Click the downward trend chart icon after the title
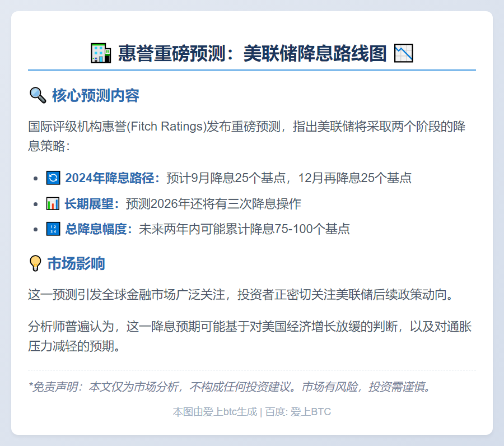The width and height of the screenshot is (504, 446). (x=403, y=54)
